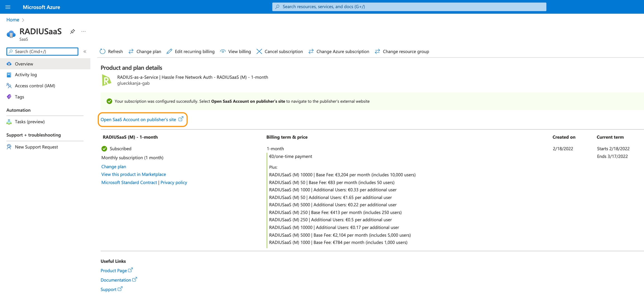Open the Activity log menu item
Viewport: 644px width, 303px height.
click(26, 75)
